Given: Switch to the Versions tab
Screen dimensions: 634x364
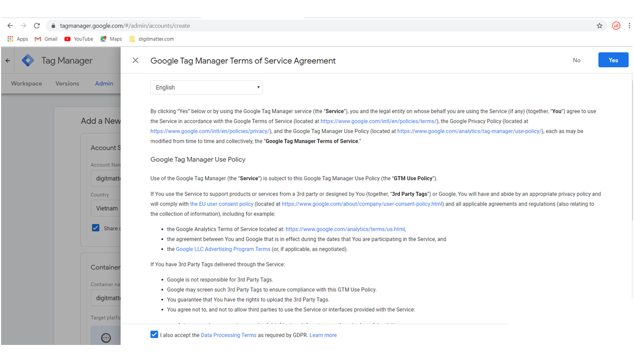Looking at the screenshot, I should pos(67,83).
